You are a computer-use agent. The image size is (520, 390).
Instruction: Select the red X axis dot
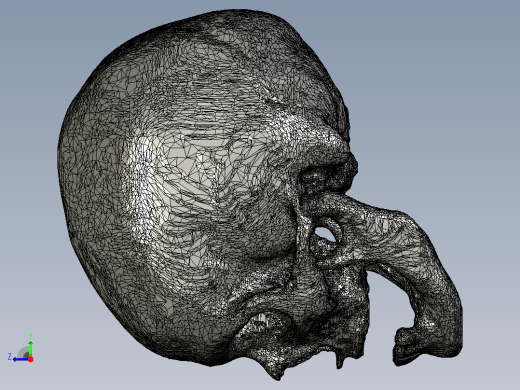pyautogui.click(x=31, y=359)
